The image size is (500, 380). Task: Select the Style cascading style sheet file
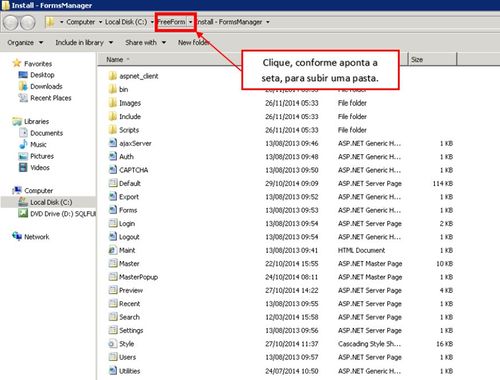pyautogui.click(x=122, y=344)
